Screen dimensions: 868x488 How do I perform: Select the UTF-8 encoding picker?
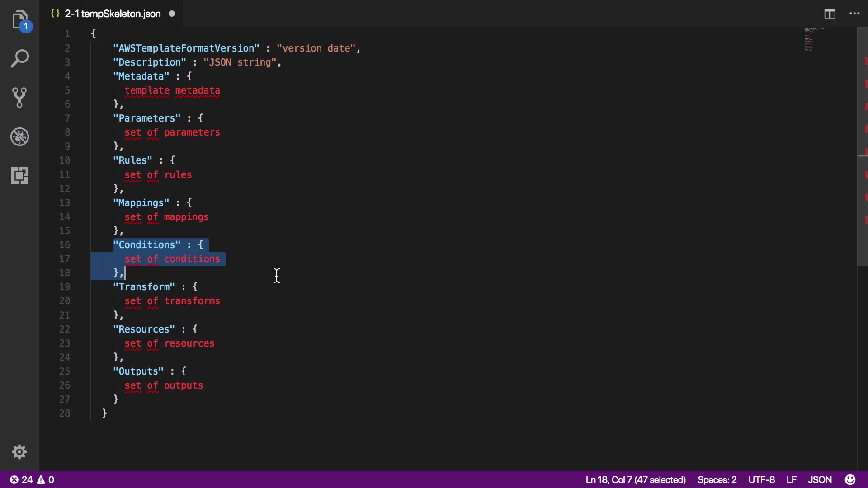(761, 479)
